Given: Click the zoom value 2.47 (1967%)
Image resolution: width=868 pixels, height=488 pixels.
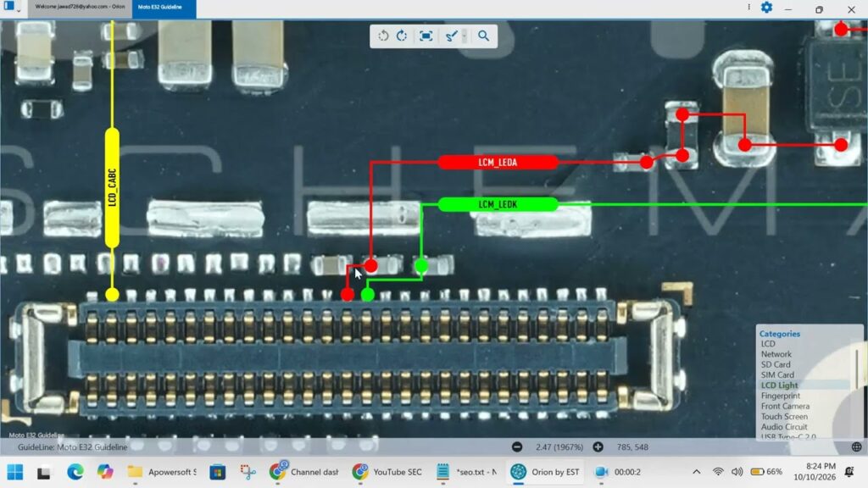Looking at the screenshot, I should click(559, 447).
